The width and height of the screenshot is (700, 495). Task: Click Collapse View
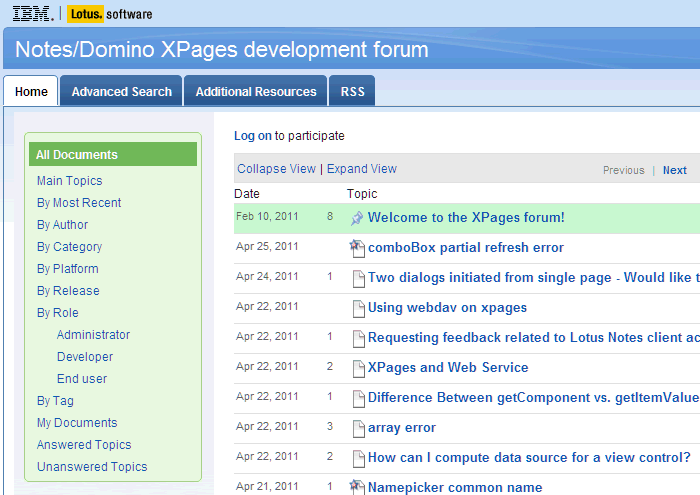[276, 169]
